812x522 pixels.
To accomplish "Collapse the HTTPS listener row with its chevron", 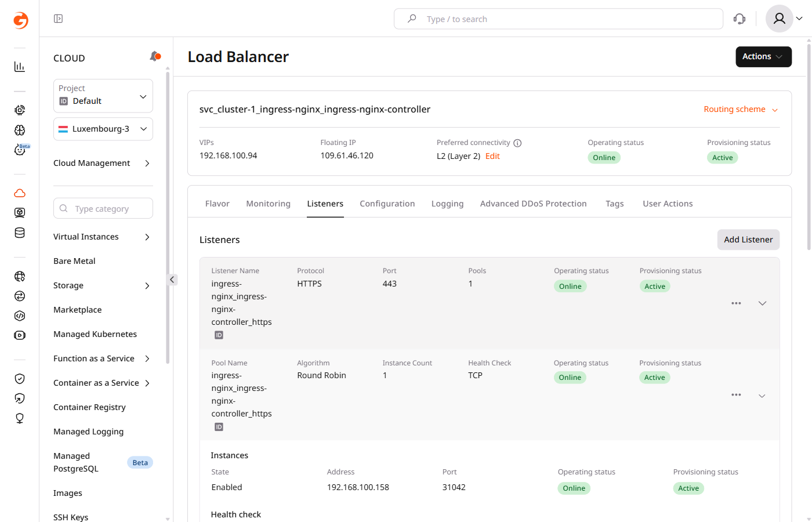I will click(763, 303).
